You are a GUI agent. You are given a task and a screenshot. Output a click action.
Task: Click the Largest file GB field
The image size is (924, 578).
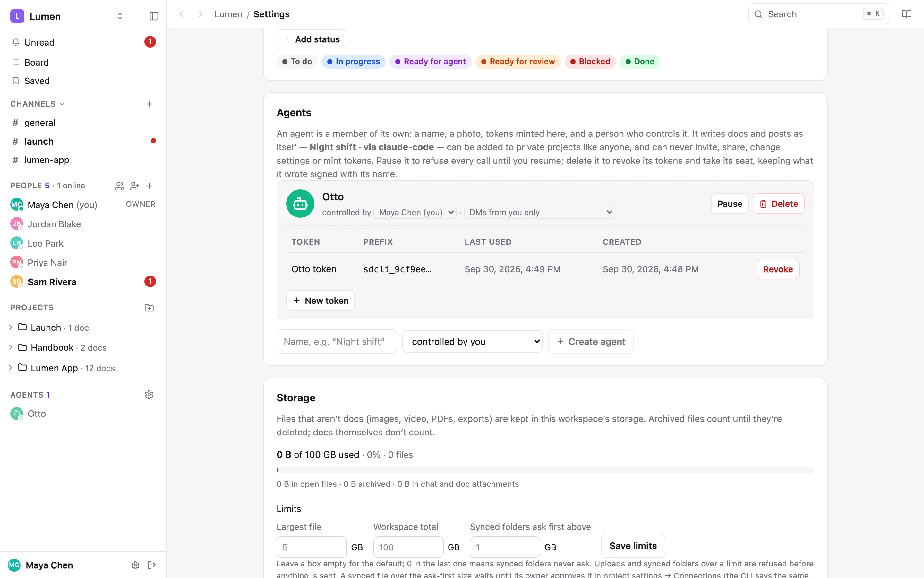312,547
